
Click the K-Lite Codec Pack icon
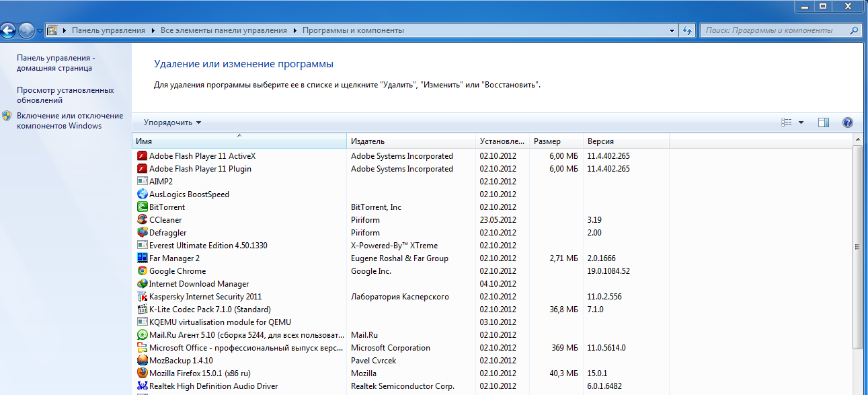click(142, 310)
